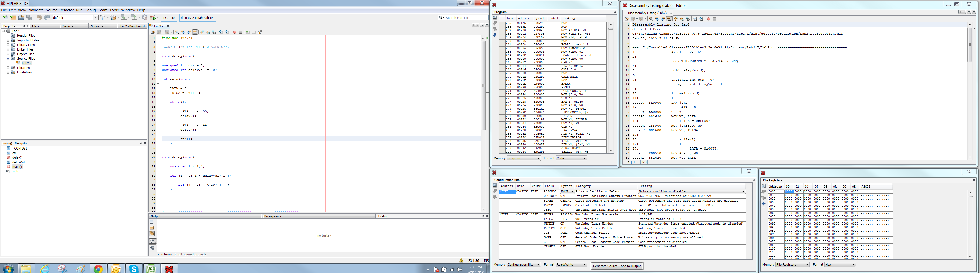
Task: Start macro recording with the red circle icon
Action: pos(235,32)
